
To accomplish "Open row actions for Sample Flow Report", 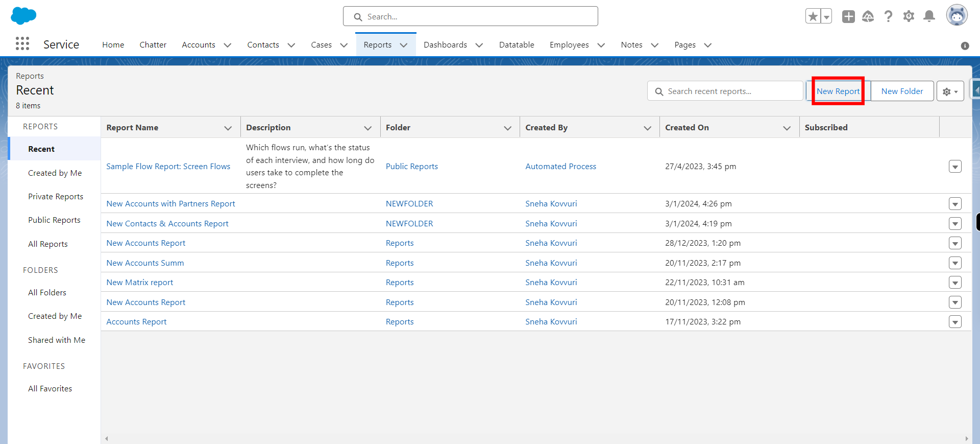I will (955, 167).
